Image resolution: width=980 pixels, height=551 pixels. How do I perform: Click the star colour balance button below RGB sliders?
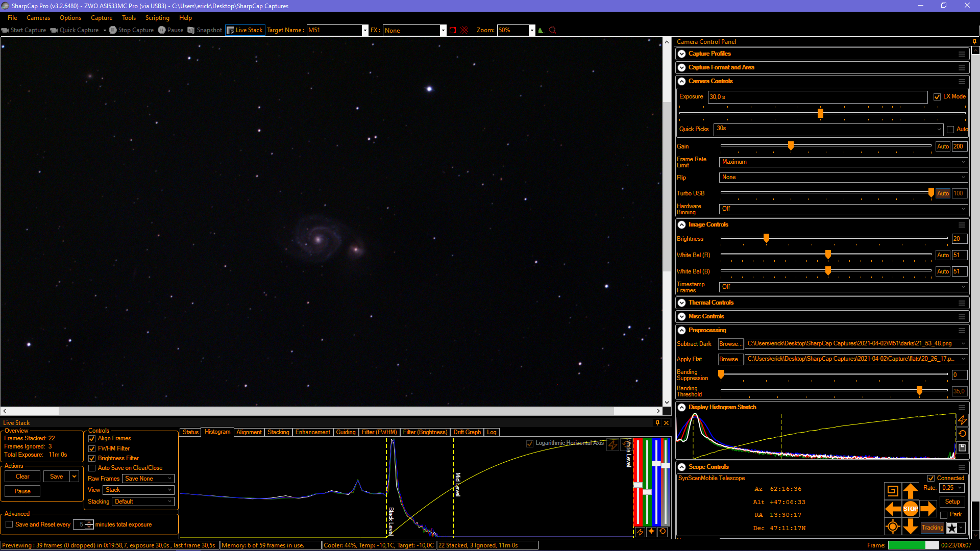pos(651,532)
